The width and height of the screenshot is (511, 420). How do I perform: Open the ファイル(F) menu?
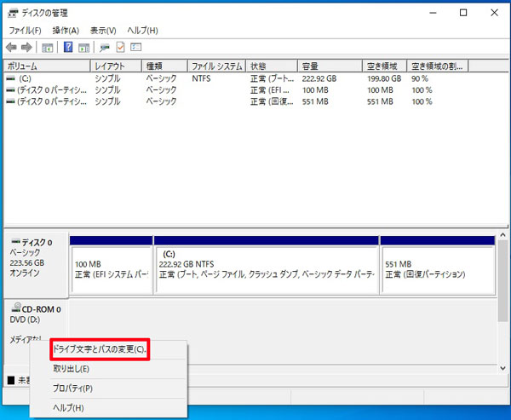click(x=25, y=31)
